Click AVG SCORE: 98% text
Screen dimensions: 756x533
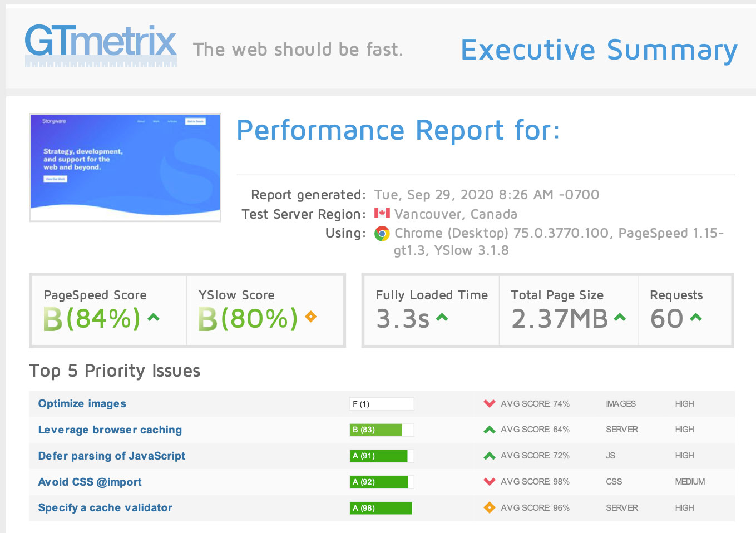(x=535, y=482)
